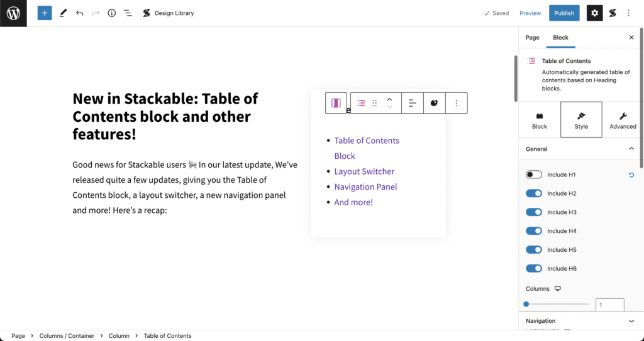Open the Columns responsive device selector
The height and width of the screenshot is (341, 644).
coord(558,288)
